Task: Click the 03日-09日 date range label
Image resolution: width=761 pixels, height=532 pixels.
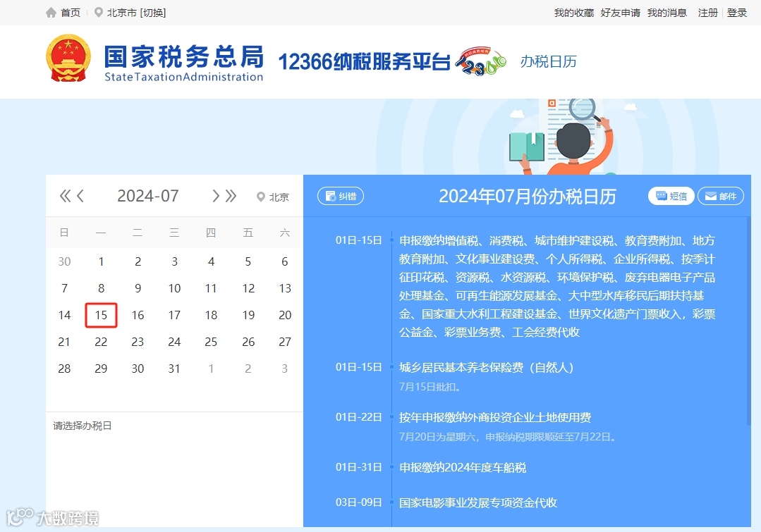Action: click(359, 502)
